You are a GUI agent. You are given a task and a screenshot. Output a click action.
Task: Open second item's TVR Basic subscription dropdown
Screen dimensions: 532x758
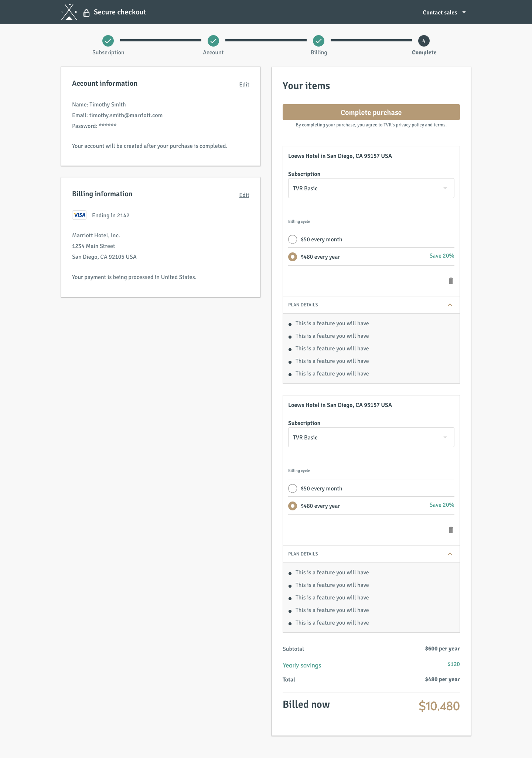point(371,437)
